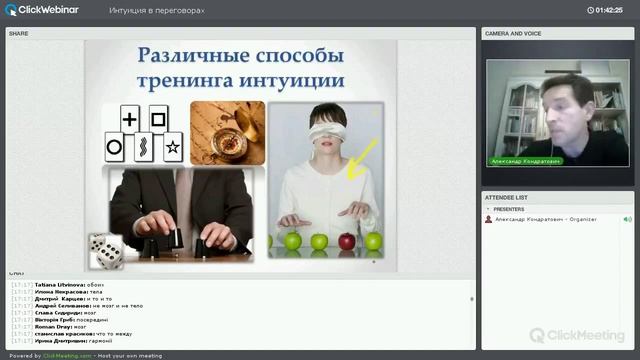640x360 pixels.
Task: Click the PRESENTERS group label
Action: point(509,209)
